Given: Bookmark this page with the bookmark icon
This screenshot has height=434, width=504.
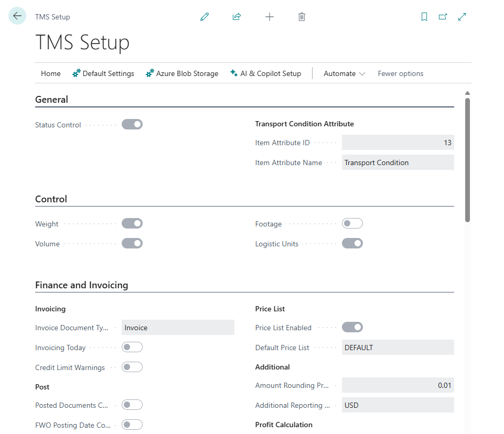Looking at the screenshot, I should (424, 16).
